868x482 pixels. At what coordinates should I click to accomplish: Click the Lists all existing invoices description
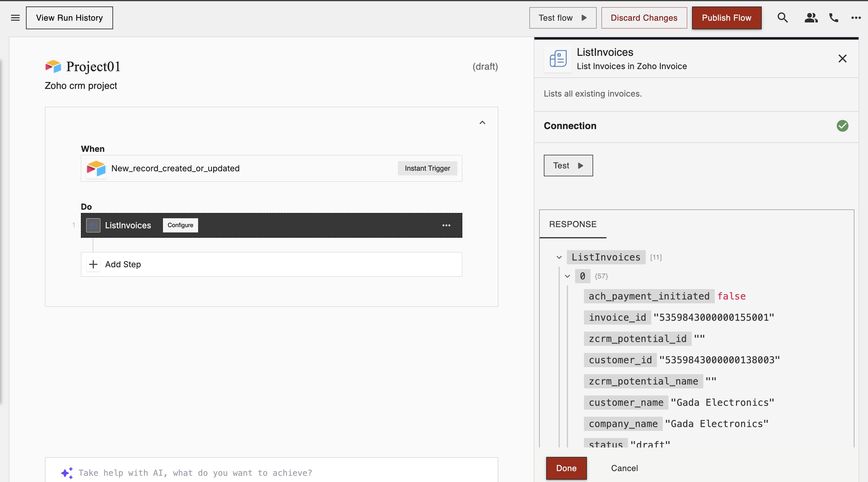point(593,93)
